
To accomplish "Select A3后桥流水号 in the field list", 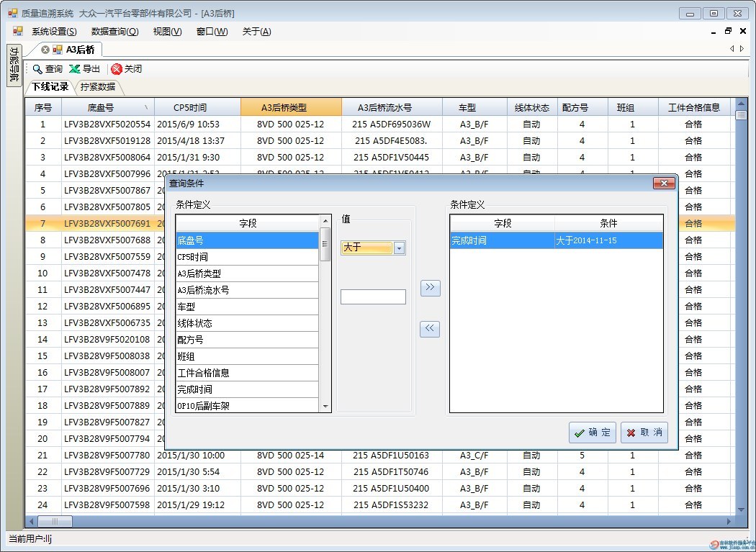I will (x=247, y=290).
